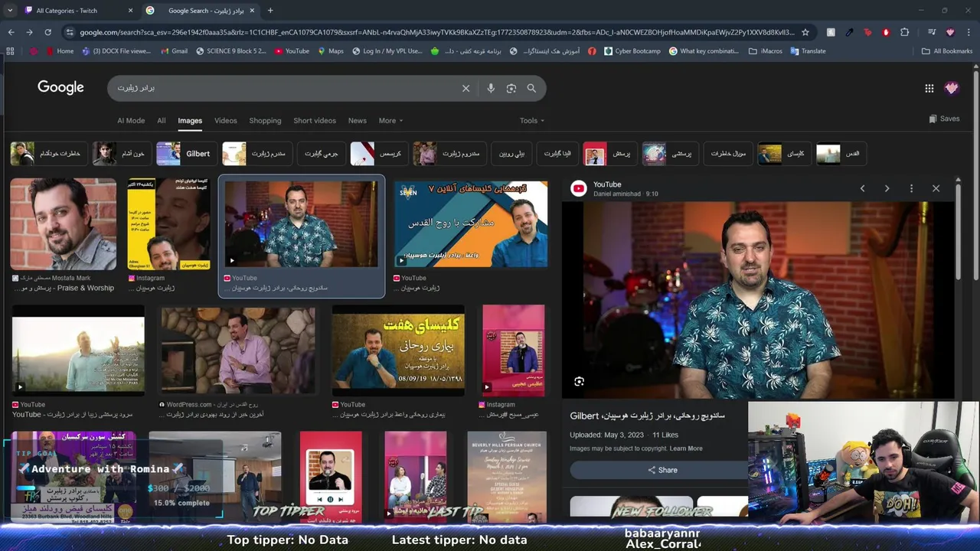This screenshot has width=980, height=551.
Task: Search inside image with the Lens overlay icon
Action: (580, 381)
